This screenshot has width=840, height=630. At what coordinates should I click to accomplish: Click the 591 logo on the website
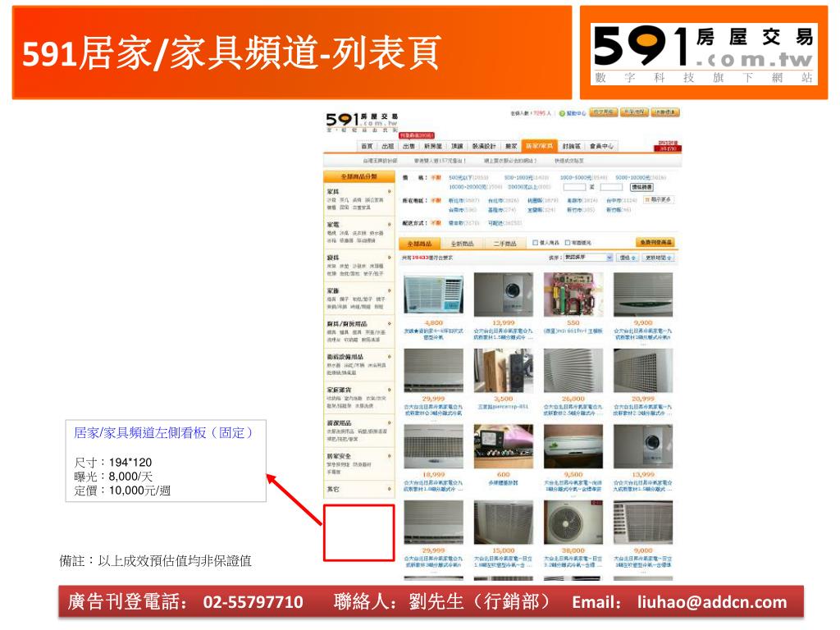click(362, 122)
